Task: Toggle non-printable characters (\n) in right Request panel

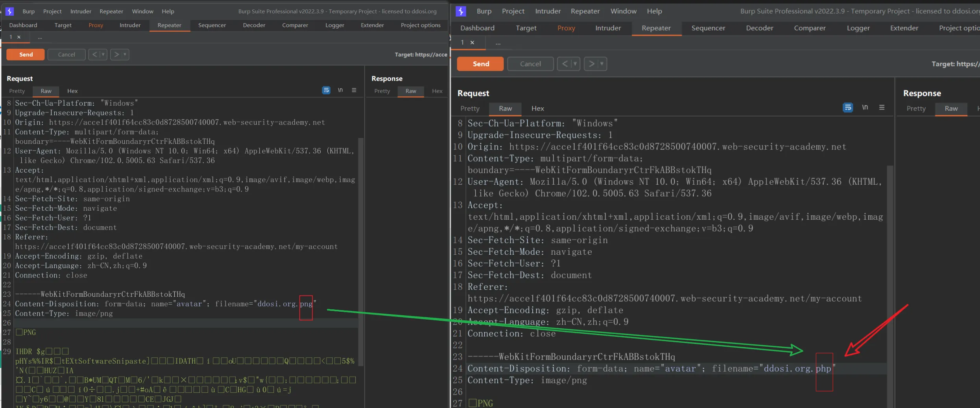Action: (x=865, y=107)
